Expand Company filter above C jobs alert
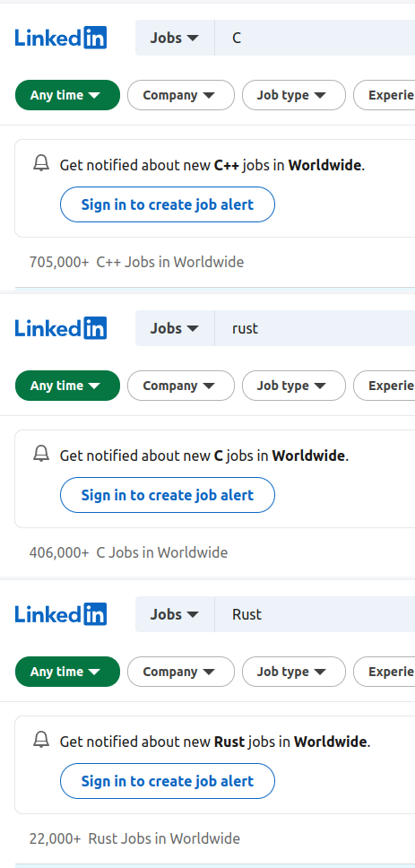The image size is (415, 868). [x=181, y=386]
